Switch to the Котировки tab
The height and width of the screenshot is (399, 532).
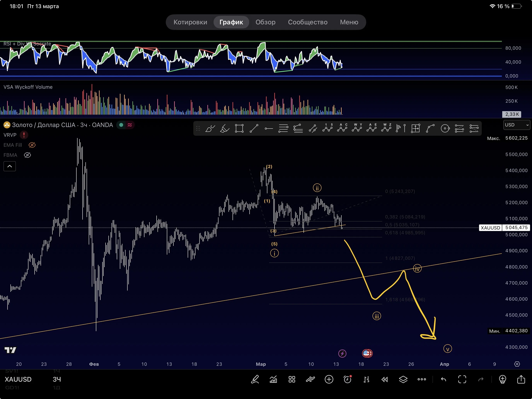[190, 22]
